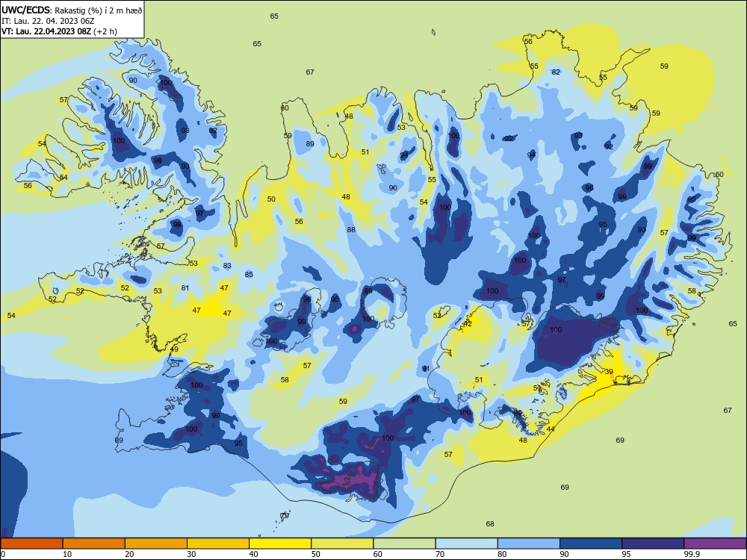Click the purple legend swatch above 99.9

[x=715, y=544]
